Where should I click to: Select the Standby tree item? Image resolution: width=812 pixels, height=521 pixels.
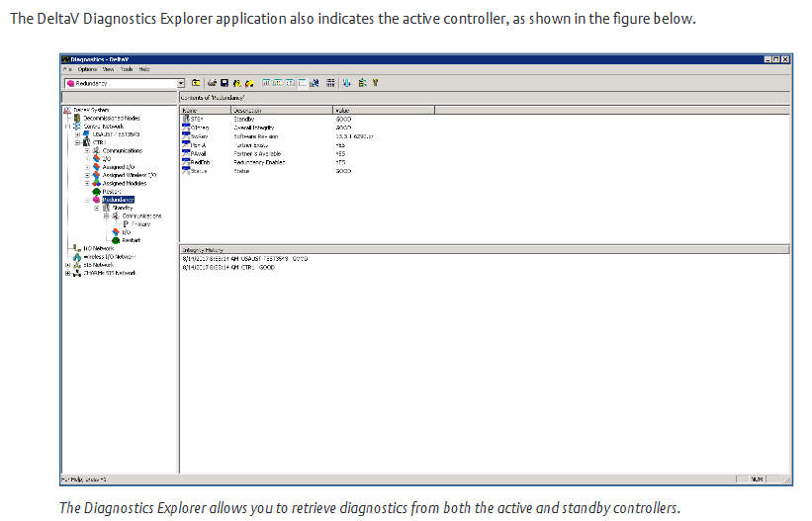(123, 208)
